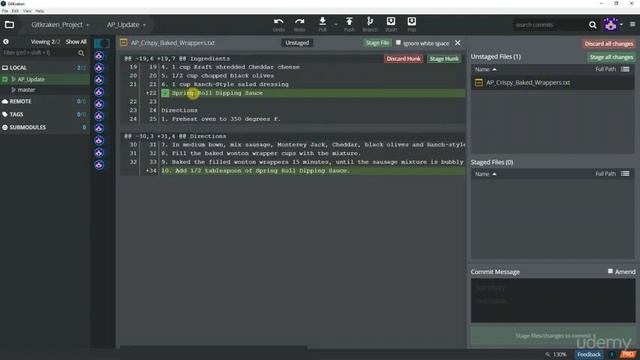Open the repository folder icon
Viewport: 640px width, 360px height.
pos(9,24)
